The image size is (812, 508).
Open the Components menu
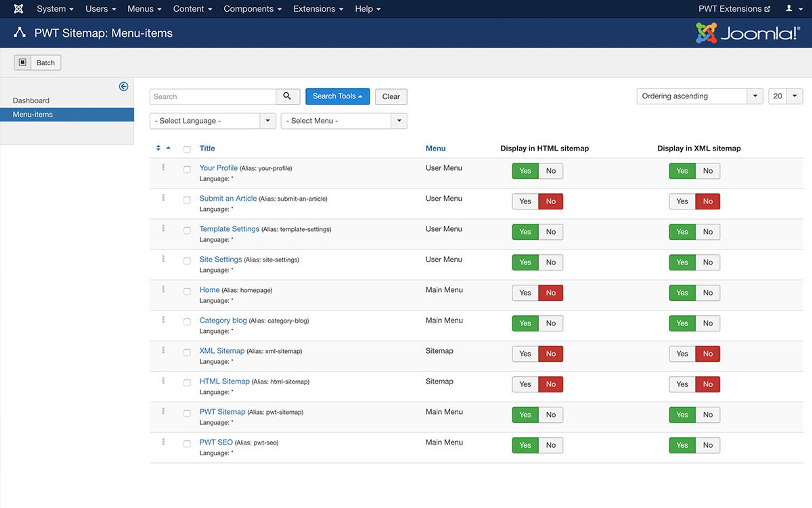[x=252, y=9]
